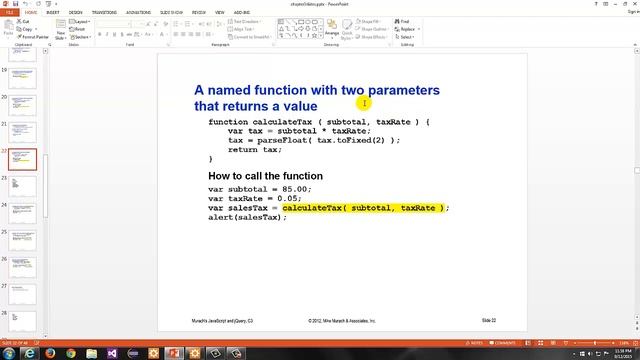
Task: Switch to the TRANSITIONS ribbon tab
Action: [x=104, y=13]
